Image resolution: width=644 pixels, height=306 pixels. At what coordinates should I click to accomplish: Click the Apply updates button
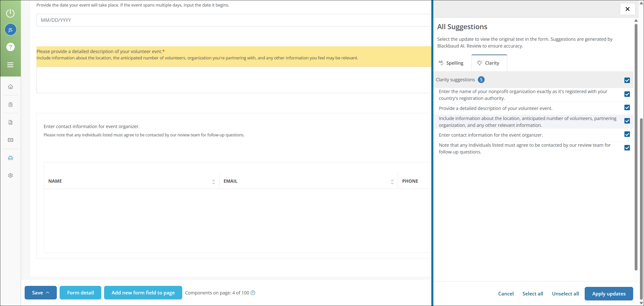609,294
